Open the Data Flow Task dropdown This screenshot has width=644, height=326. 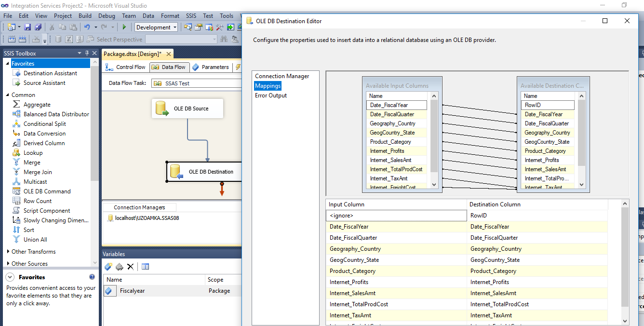(x=196, y=83)
